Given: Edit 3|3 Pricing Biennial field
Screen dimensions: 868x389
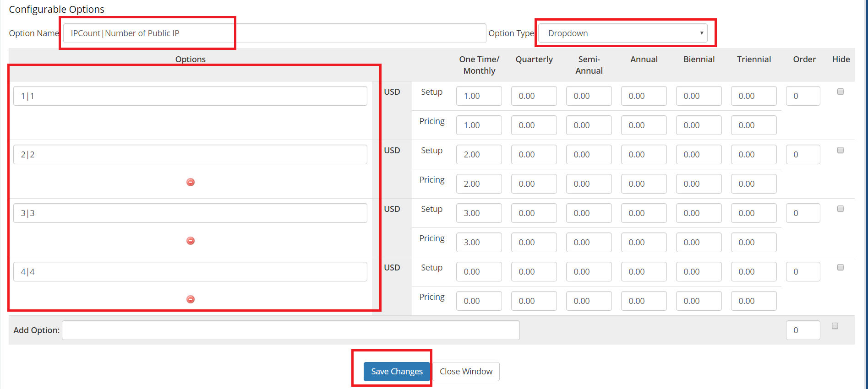Looking at the screenshot, I should point(699,243).
